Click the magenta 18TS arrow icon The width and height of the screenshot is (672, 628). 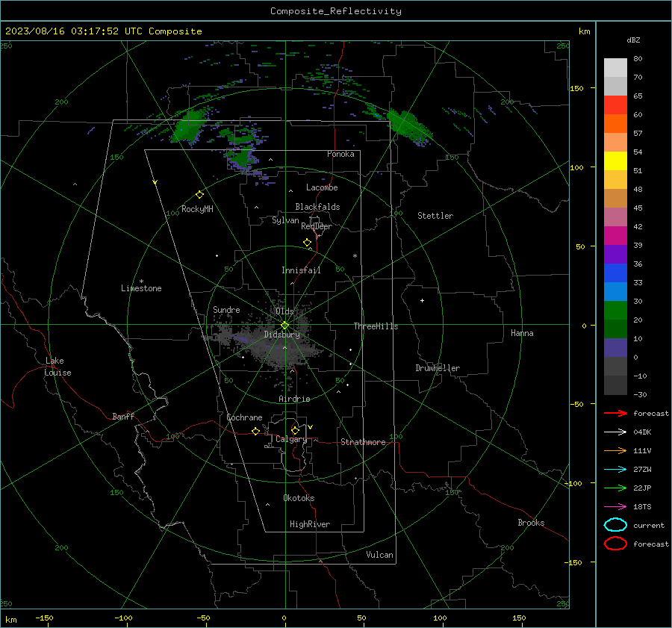coord(615,507)
